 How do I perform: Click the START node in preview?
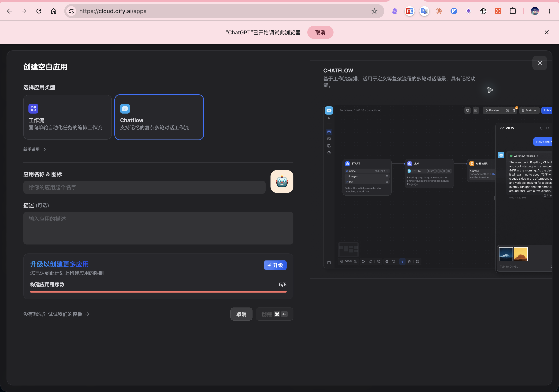point(367,177)
